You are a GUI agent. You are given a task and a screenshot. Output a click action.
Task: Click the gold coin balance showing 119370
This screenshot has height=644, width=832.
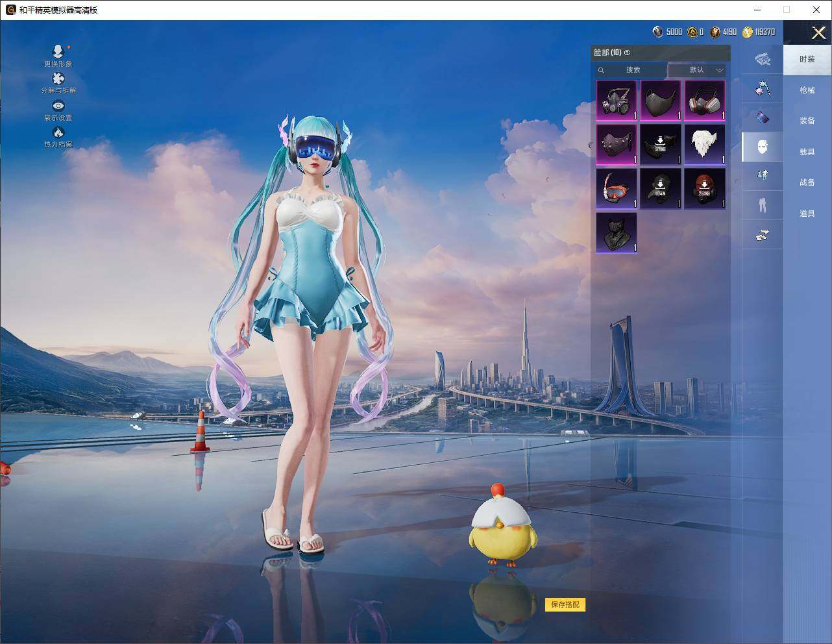(x=757, y=31)
